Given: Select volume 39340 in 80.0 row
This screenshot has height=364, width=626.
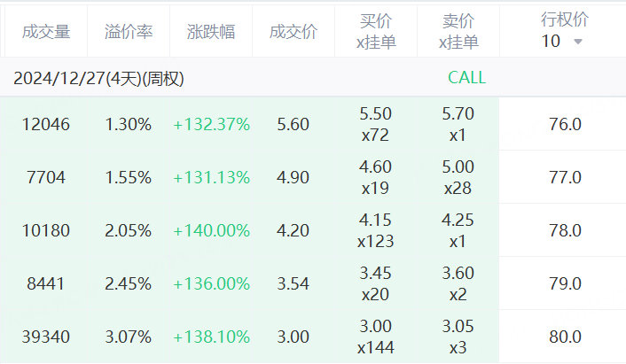Looking at the screenshot, I should pyautogui.click(x=46, y=337).
